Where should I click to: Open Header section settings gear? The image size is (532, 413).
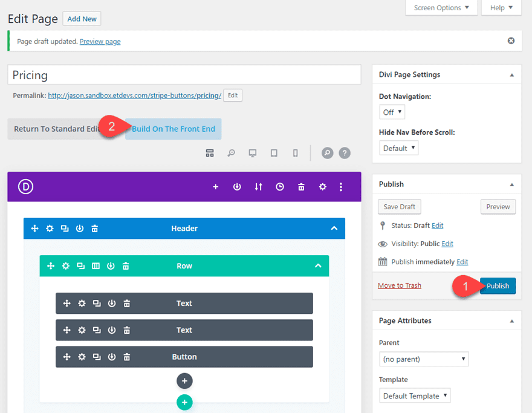(50, 228)
